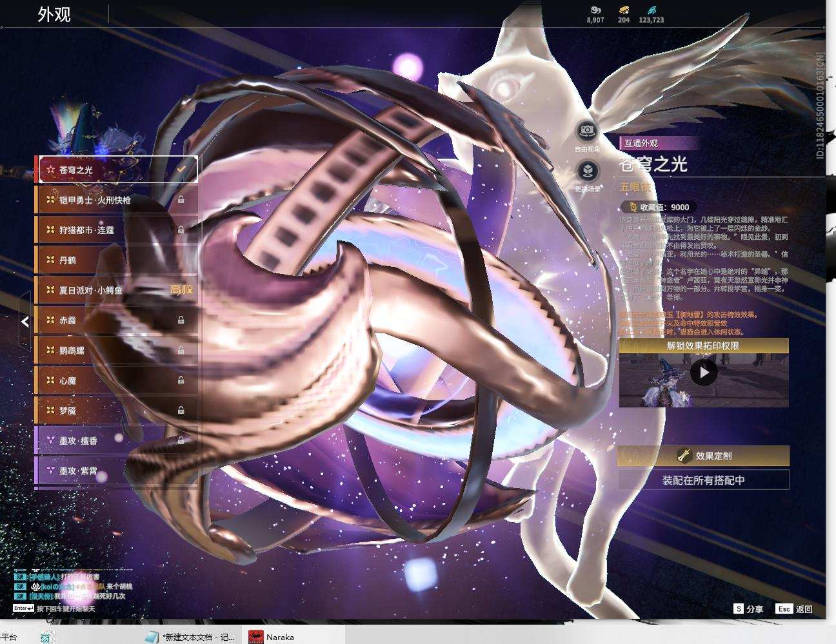Click the 收藏值 collection value icon
Viewport: 836px width, 644px height.
(x=633, y=207)
